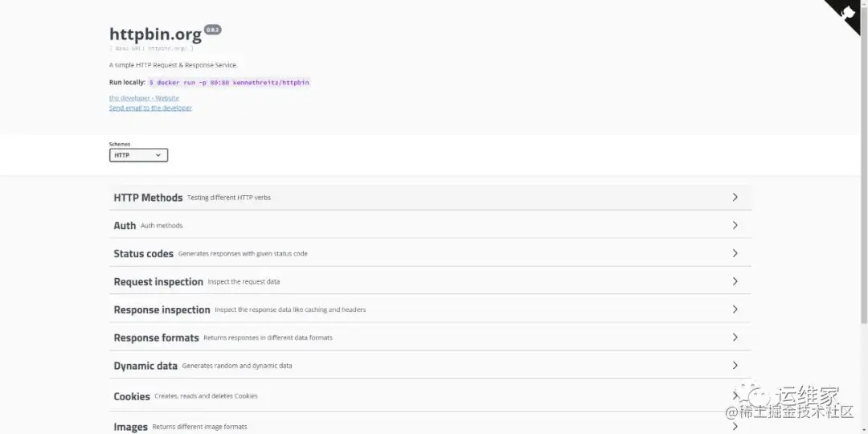Expand the Auth section chevron

[x=735, y=225]
